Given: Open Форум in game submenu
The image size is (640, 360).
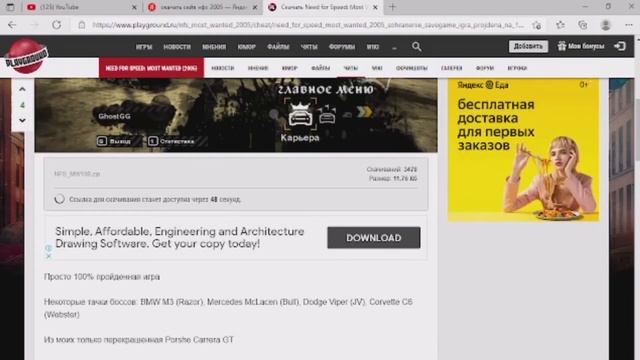Looking at the screenshot, I should click(x=485, y=68).
